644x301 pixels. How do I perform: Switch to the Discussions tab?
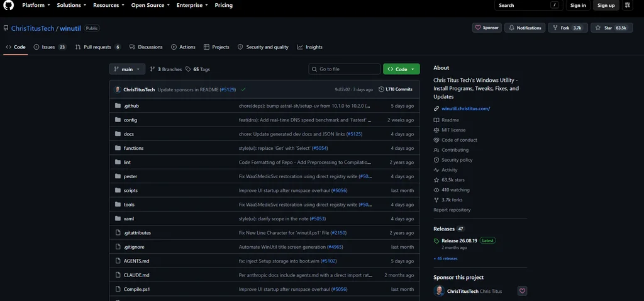tap(146, 47)
